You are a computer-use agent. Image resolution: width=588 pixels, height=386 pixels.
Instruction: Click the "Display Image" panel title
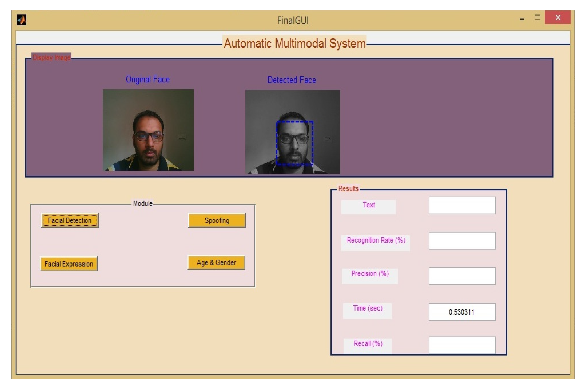coord(52,57)
